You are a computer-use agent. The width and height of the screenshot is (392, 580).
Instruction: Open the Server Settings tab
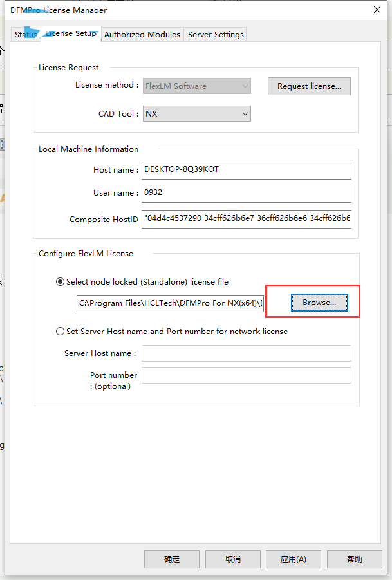(216, 34)
